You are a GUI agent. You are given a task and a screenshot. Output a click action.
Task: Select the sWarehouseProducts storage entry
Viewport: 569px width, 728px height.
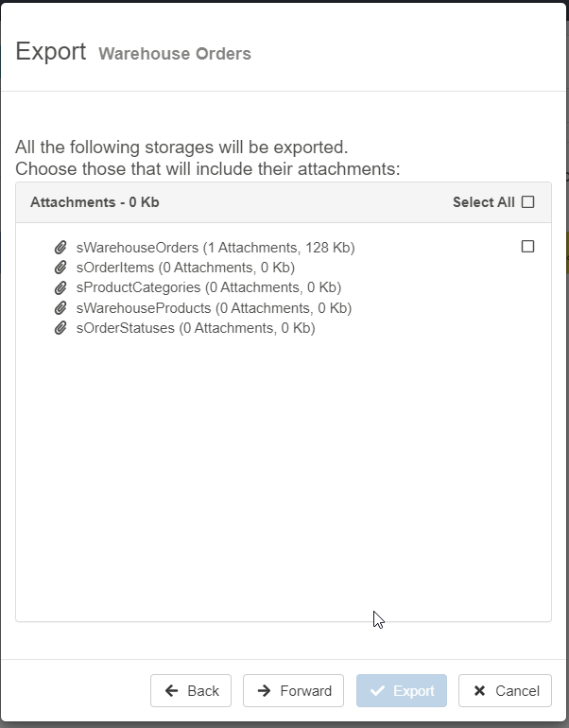point(214,308)
